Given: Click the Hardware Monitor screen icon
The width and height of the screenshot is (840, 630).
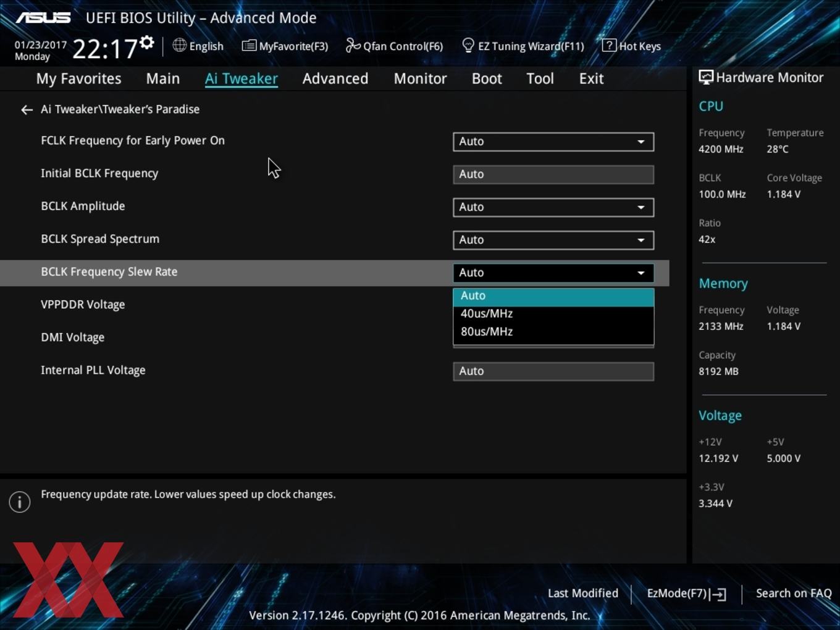Looking at the screenshot, I should point(706,78).
